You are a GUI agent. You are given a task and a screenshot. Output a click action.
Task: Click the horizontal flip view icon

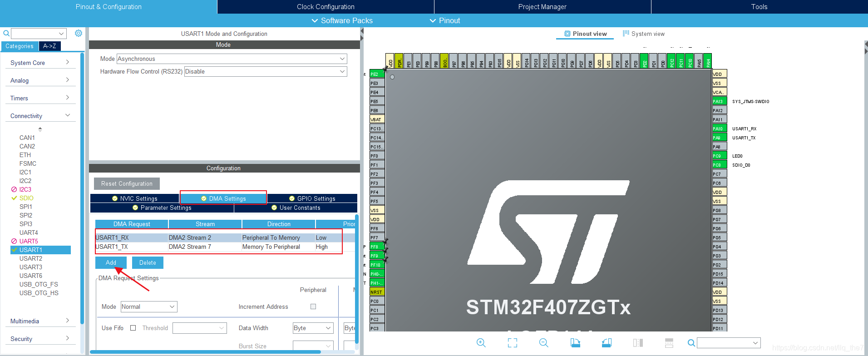tap(638, 343)
